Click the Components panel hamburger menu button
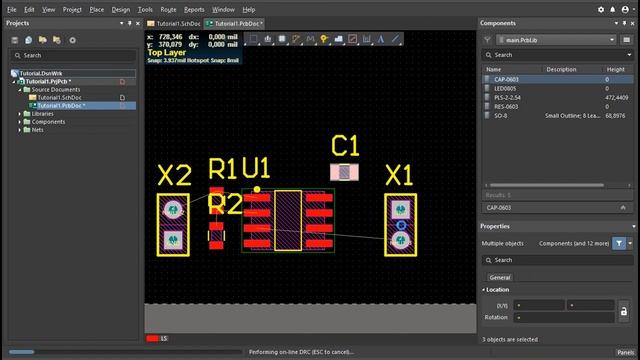Screen dimensions: 640x360 coord(627,40)
